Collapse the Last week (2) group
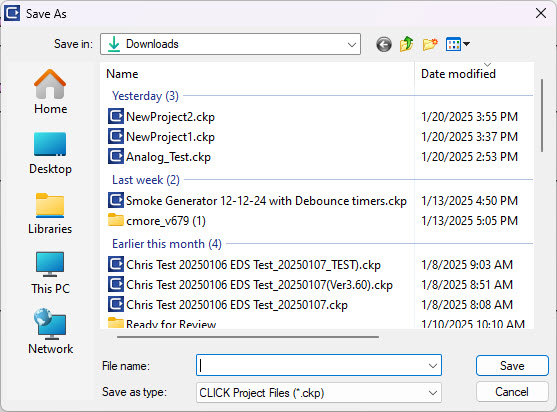 coord(146,180)
